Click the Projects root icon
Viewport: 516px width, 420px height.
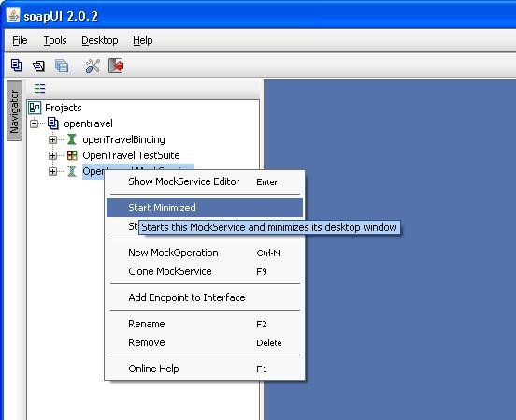(35, 108)
